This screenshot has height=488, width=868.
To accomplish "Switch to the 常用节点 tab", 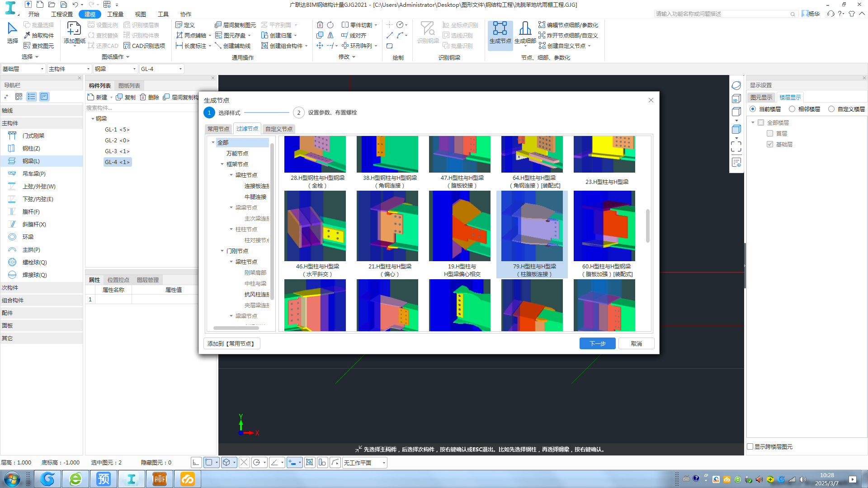I will (218, 129).
